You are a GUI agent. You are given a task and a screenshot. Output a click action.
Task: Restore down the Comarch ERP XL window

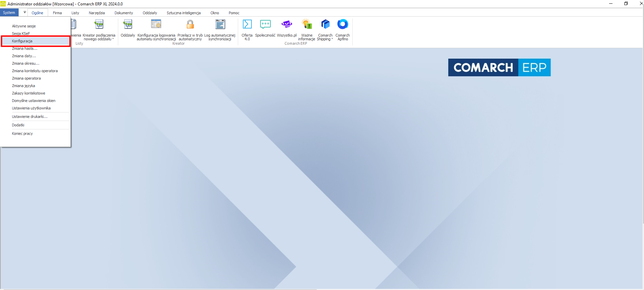pyautogui.click(x=626, y=4)
